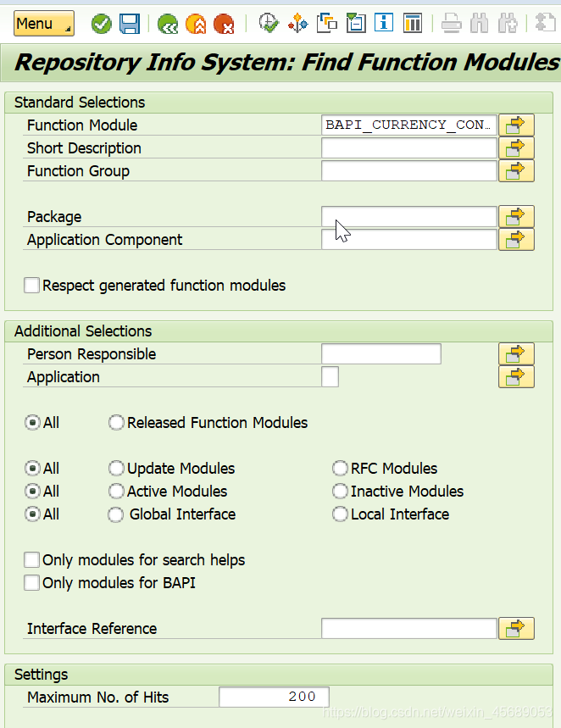Select the Save icon in the toolbar

click(x=129, y=24)
